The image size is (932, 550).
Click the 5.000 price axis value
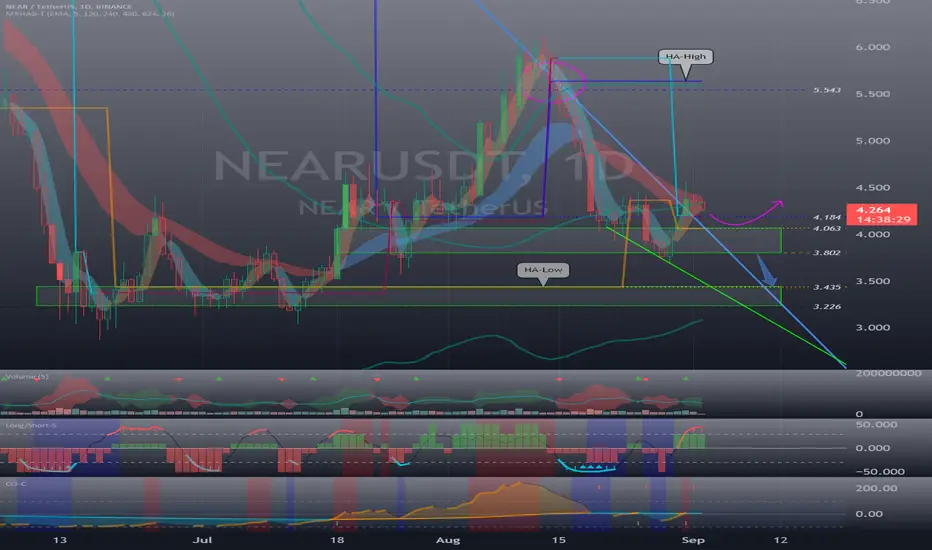(x=873, y=141)
